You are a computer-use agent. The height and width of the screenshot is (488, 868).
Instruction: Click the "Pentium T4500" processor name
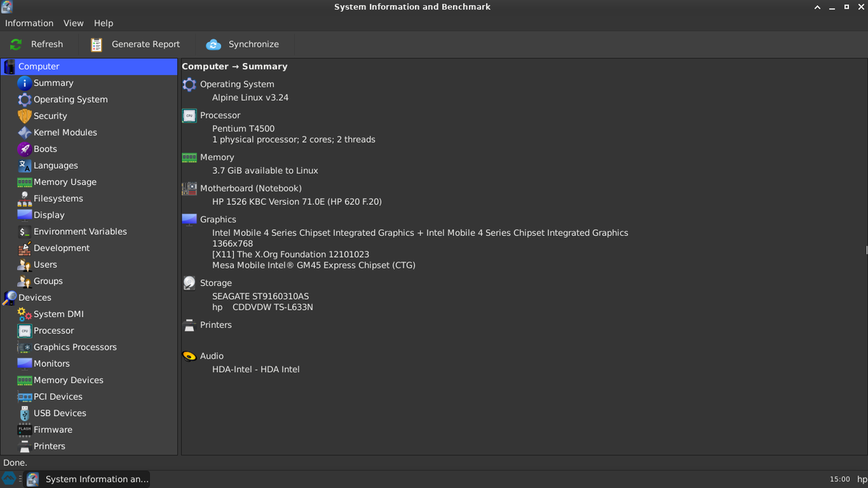(243, 129)
